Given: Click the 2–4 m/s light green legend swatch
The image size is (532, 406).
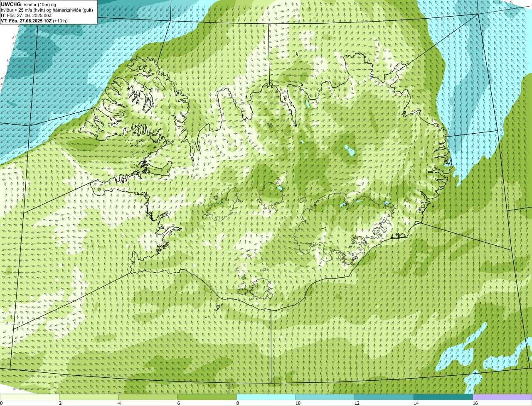Looking at the screenshot, I should [89, 397].
